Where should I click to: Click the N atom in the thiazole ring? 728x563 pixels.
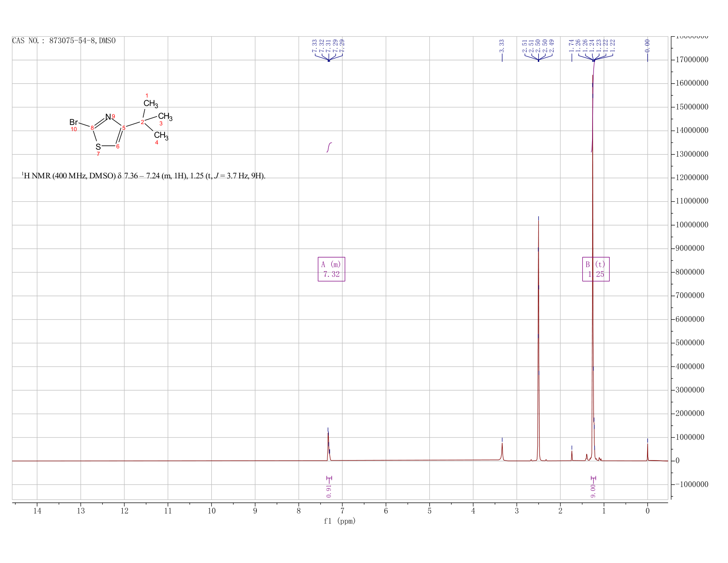(108, 117)
